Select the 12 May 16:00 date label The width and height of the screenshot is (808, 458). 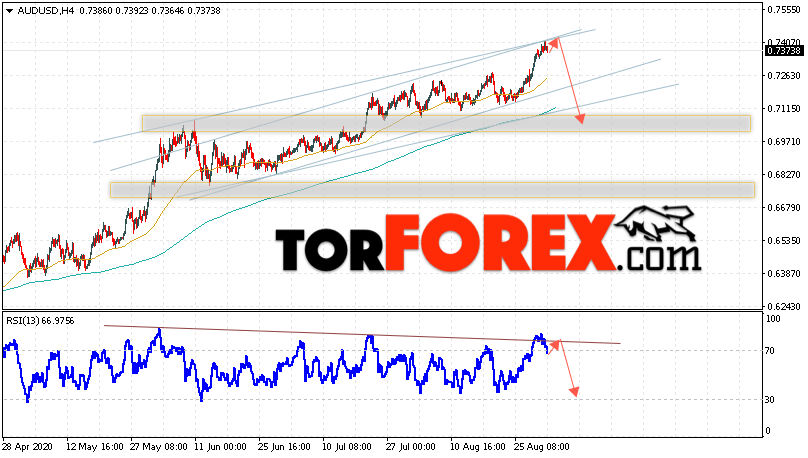(95, 447)
